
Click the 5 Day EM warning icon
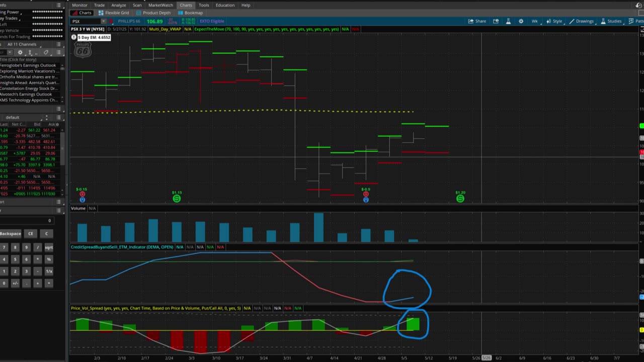click(74, 37)
